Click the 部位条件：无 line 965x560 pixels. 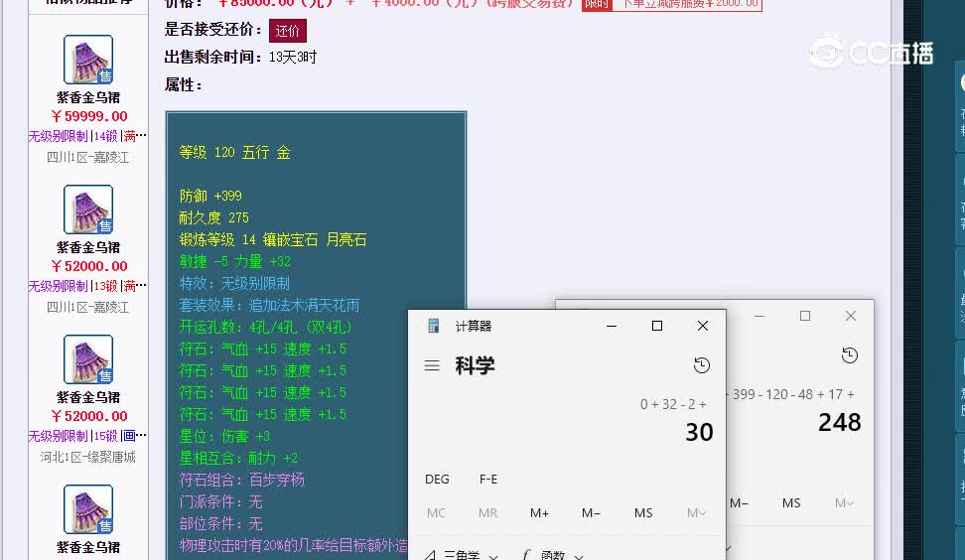(220, 523)
